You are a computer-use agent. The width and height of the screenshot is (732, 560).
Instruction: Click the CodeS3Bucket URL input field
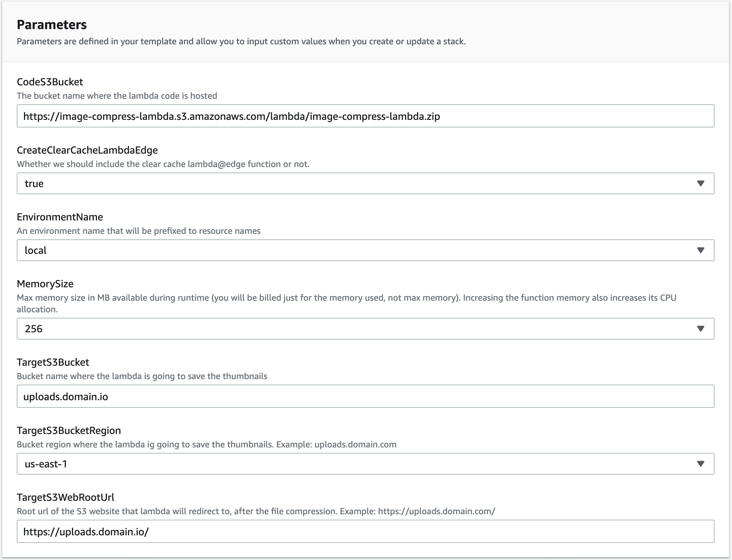click(365, 116)
